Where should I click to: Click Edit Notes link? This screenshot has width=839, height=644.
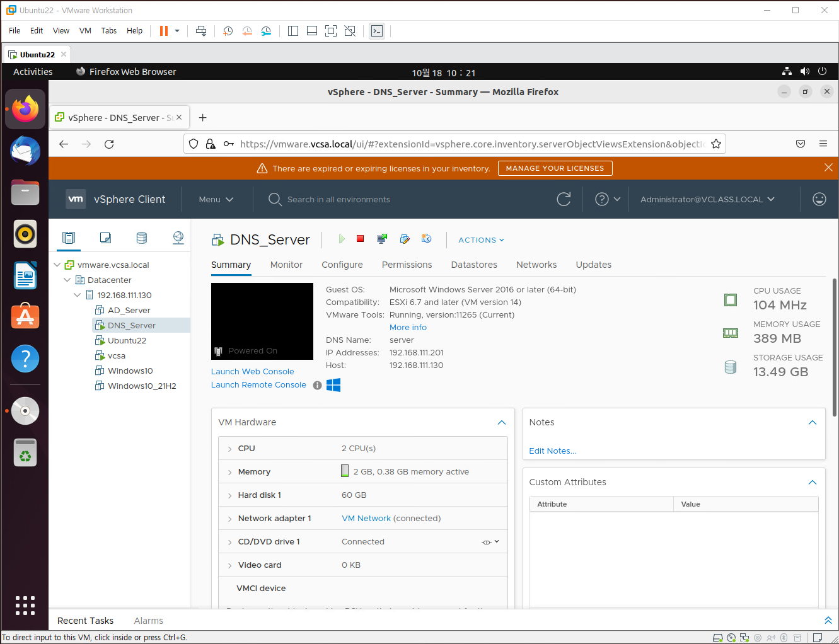pyautogui.click(x=553, y=451)
